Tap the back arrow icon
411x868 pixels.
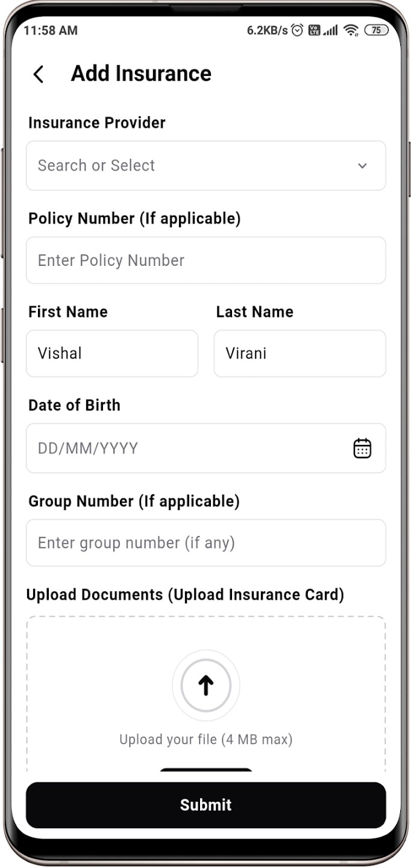(38, 74)
